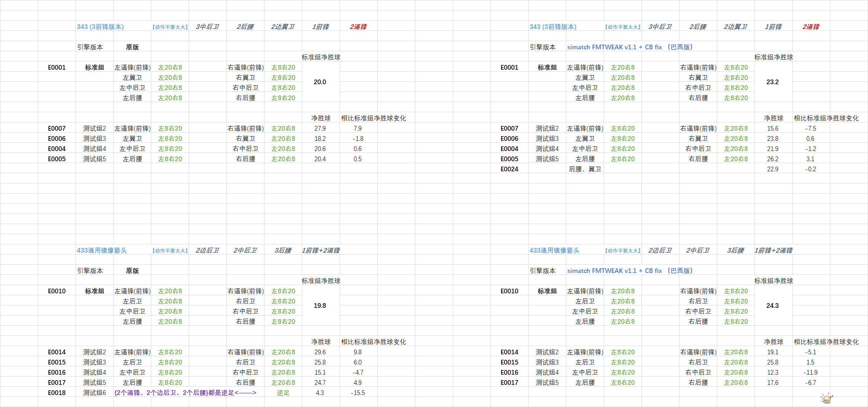868x407 pixels.
Task: Select the right 343 table standard net value 23.2
Action: pos(772,82)
